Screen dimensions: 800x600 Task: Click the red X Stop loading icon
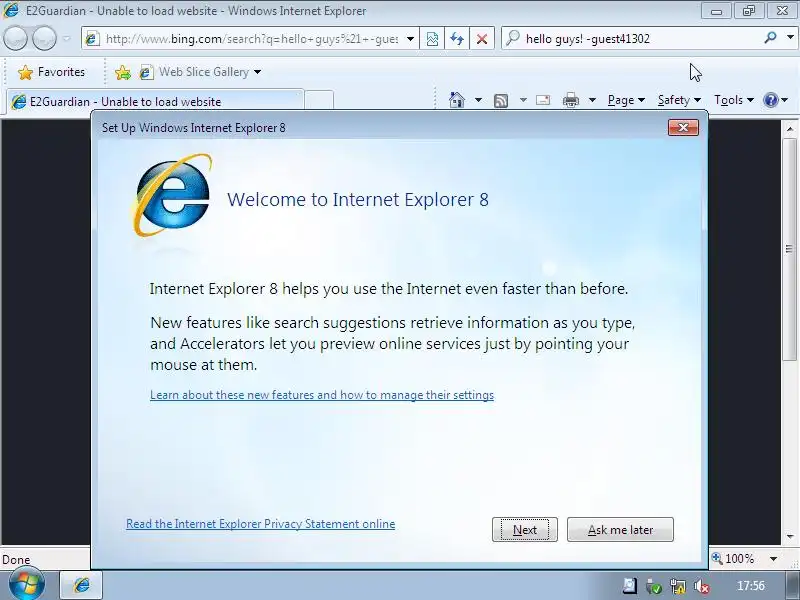pyautogui.click(x=482, y=39)
